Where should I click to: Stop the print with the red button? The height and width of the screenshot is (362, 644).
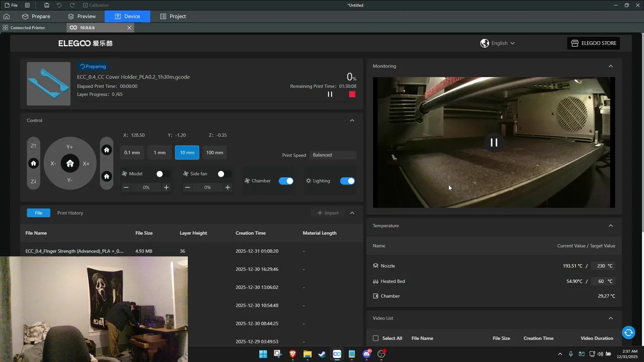click(352, 94)
